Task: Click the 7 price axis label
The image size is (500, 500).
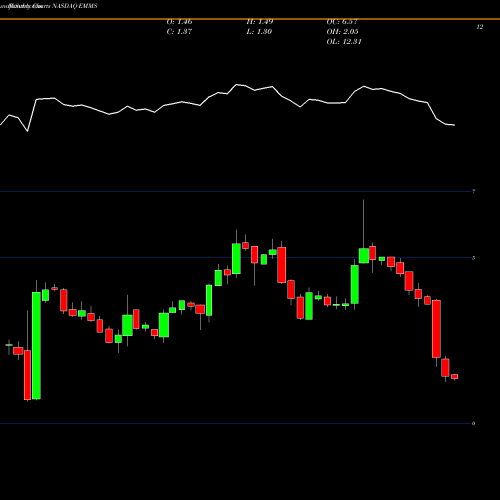Action: click(473, 191)
